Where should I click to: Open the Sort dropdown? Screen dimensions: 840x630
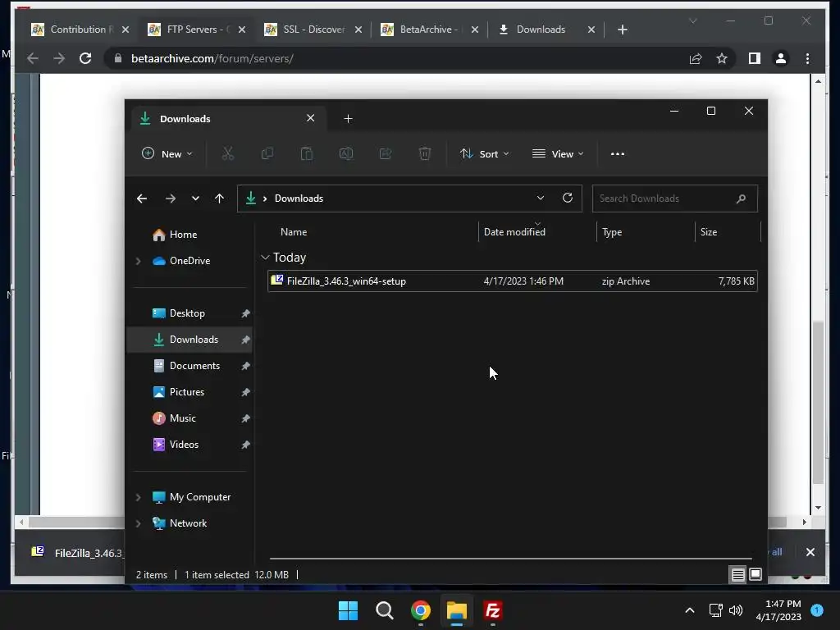[x=484, y=154]
